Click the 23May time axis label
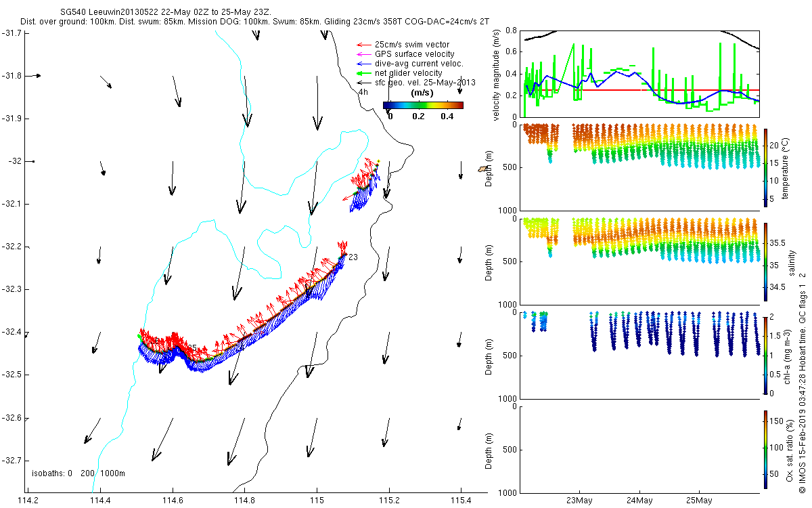 [580, 501]
